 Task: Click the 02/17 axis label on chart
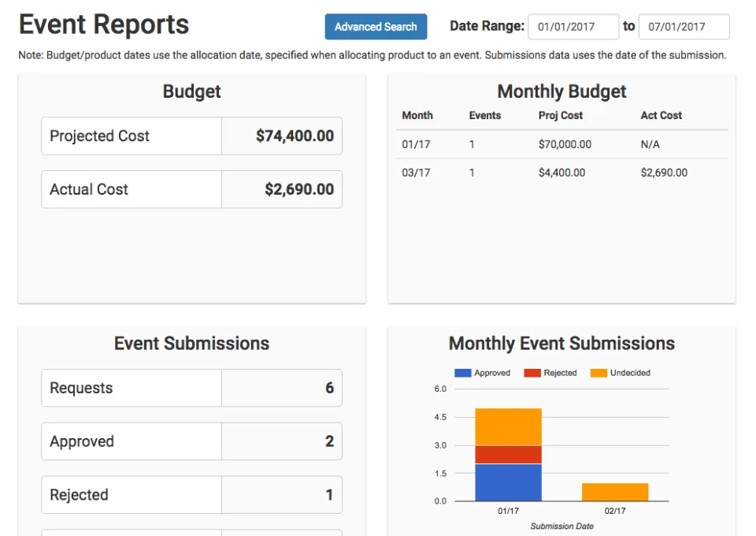(615, 511)
